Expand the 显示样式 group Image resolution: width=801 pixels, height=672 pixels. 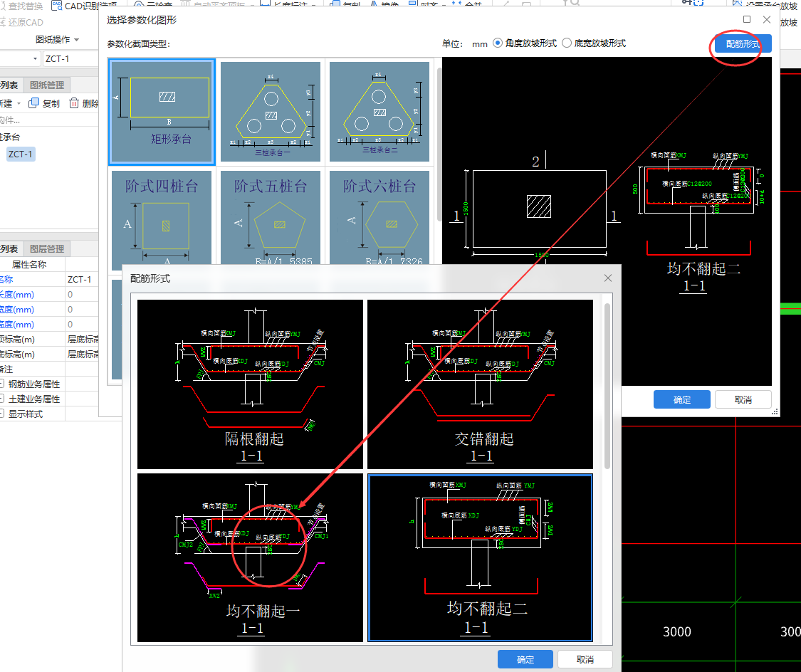(2, 414)
